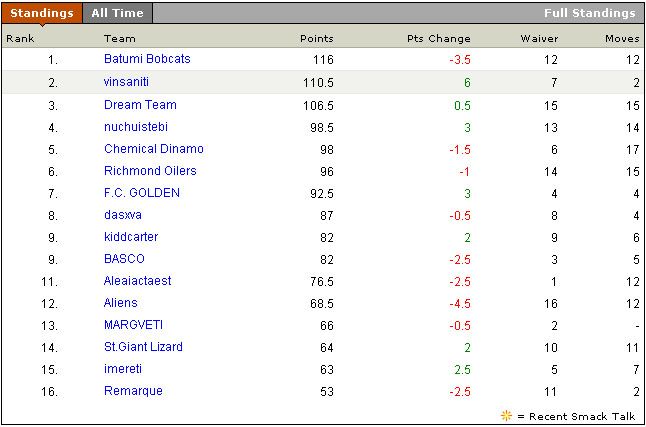Open St.Giant Lizard team page
The height and width of the screenshot is (427, 646).
[x=145, y=347]
